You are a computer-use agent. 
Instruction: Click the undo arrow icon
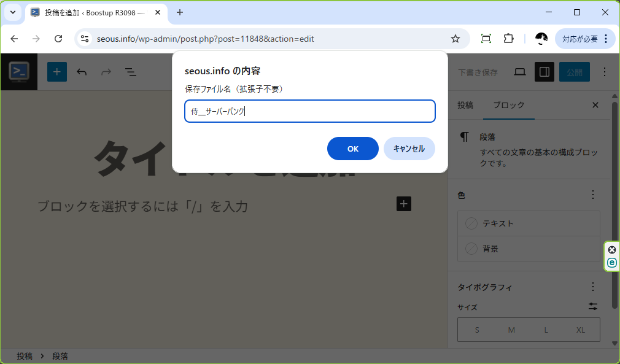(82, 72)
